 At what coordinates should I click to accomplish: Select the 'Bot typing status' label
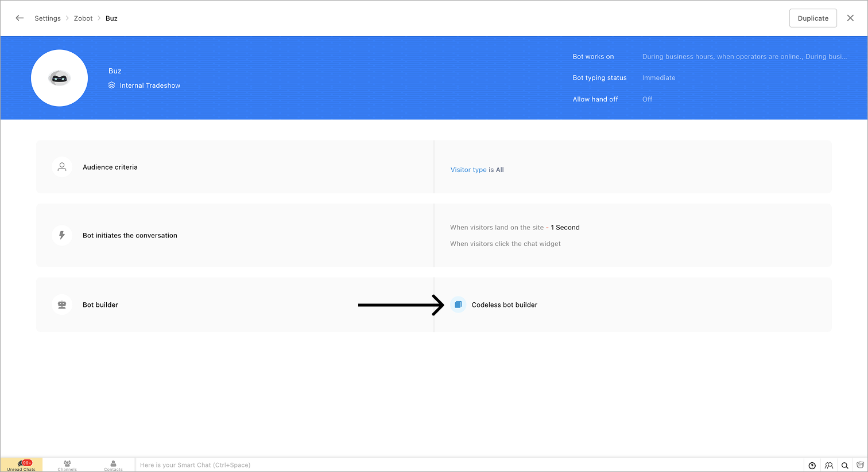tap(599, 78)
